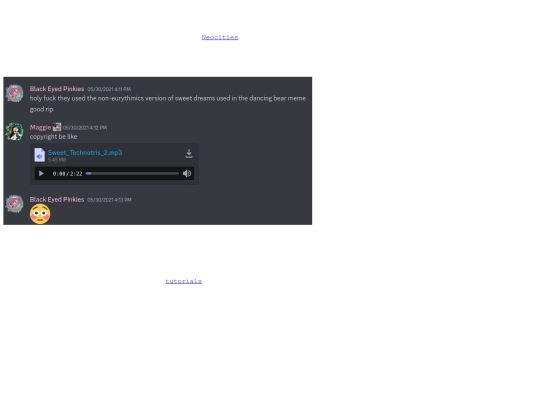
Task: Click Black Eyed Pinkies avatar on first message
Action: point(14,93)
